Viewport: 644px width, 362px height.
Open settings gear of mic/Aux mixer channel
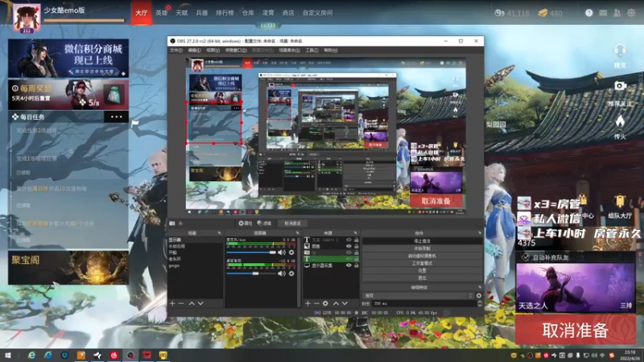(x=291, y=253)
